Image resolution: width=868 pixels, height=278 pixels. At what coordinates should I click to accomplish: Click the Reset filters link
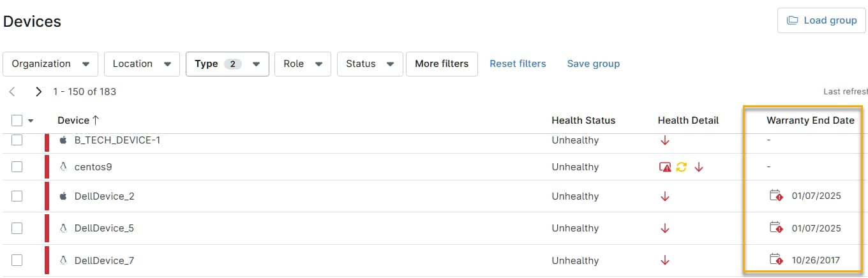click(518, 64)
